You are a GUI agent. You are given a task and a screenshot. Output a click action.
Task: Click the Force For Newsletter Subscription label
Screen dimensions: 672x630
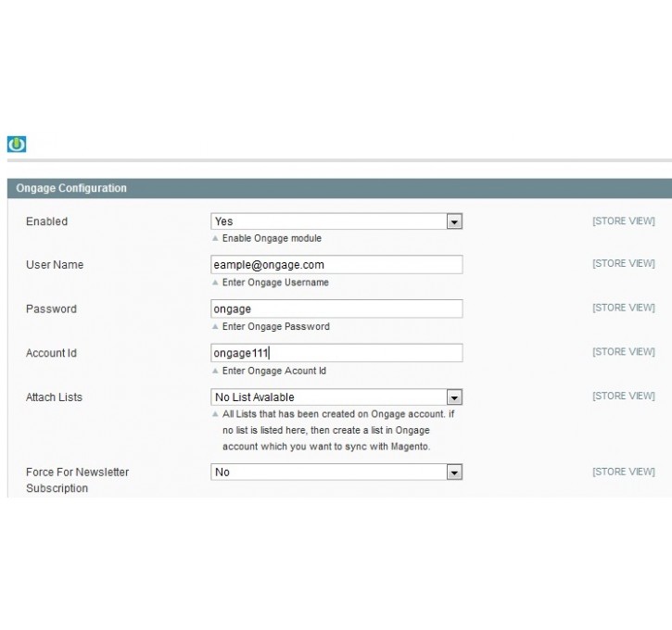coord(78,480)
